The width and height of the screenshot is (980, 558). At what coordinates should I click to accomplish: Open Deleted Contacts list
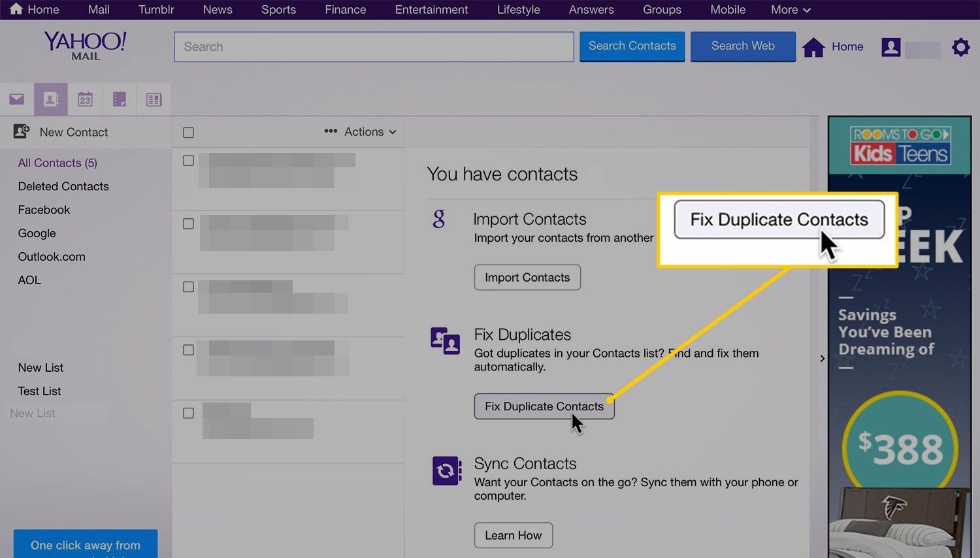tap(63, 186)
